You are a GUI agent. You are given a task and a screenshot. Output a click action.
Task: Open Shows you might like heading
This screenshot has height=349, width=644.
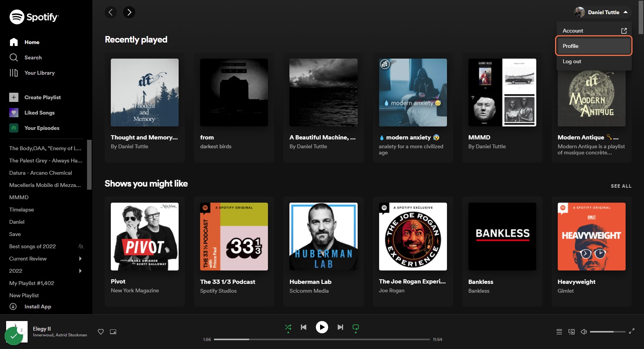[x=146, y=184]
